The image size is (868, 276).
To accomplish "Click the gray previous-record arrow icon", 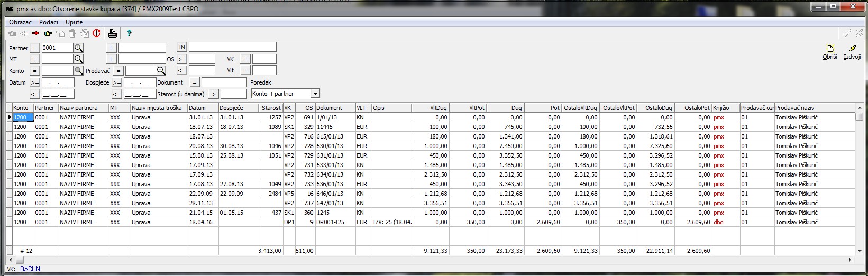I will 24,33.
